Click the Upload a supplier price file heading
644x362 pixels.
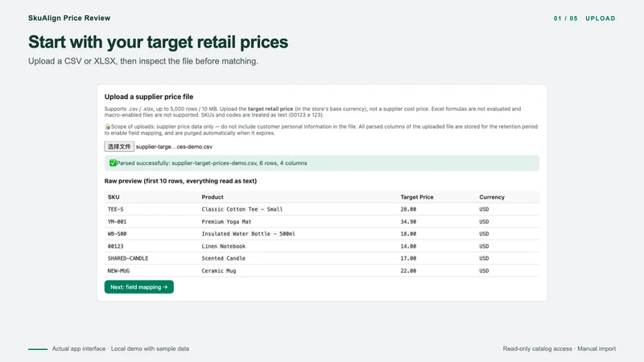149,97
